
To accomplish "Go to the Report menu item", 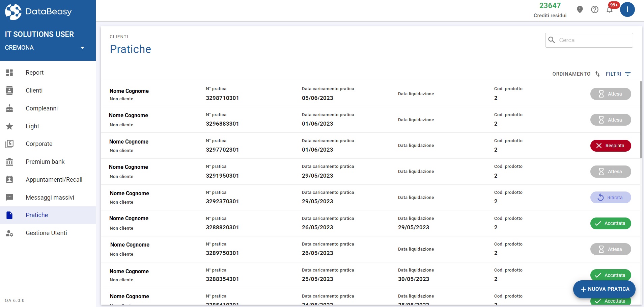I will 34,73.
